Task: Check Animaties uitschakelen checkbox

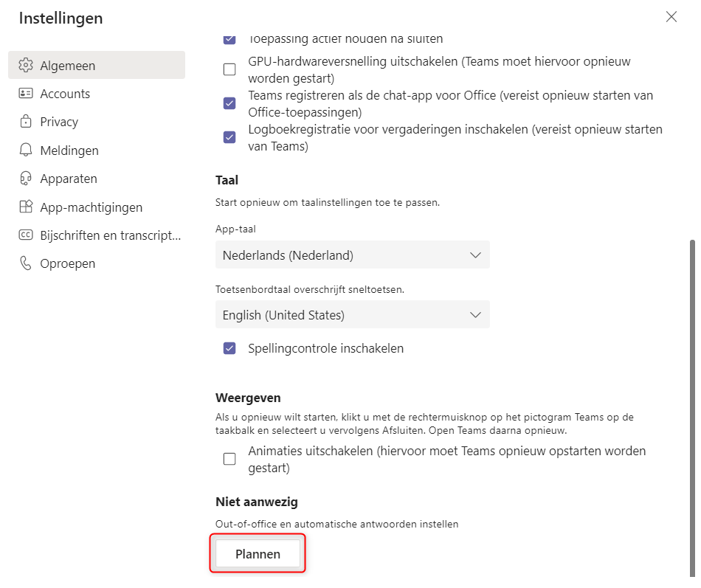Action: (x=229, y=459)
